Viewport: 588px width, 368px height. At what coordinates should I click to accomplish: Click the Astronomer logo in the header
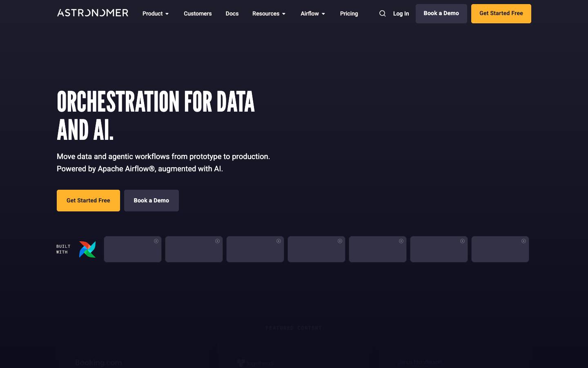[x=93, y=13]
